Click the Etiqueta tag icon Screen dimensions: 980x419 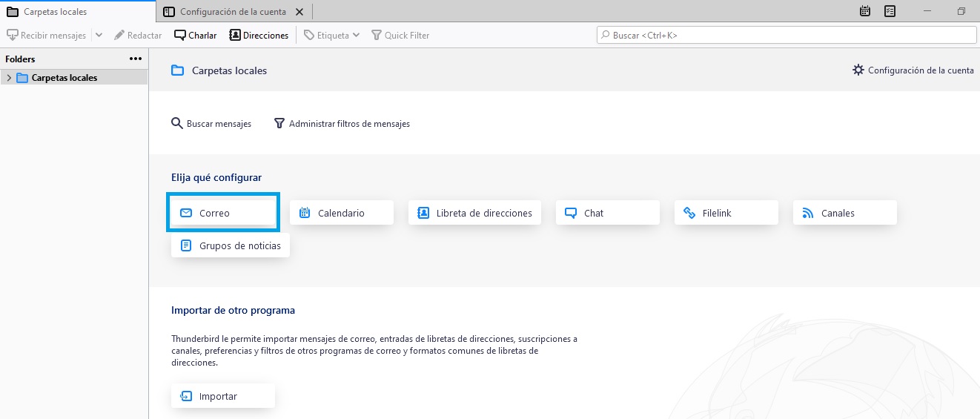pos(309,35)
